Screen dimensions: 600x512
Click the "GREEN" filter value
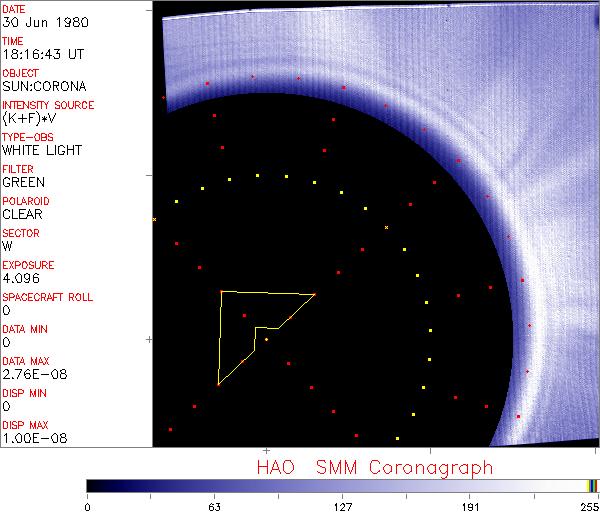(x=23, y=183)
